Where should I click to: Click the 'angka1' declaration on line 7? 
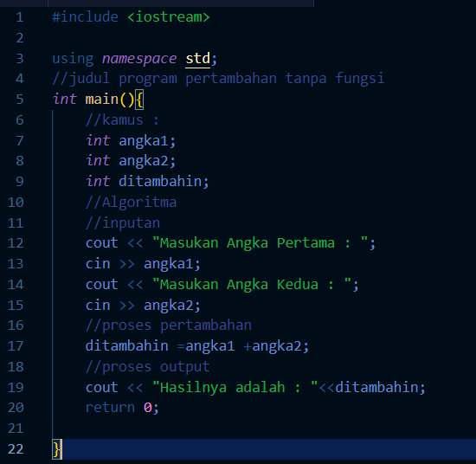tap(144, 141)
